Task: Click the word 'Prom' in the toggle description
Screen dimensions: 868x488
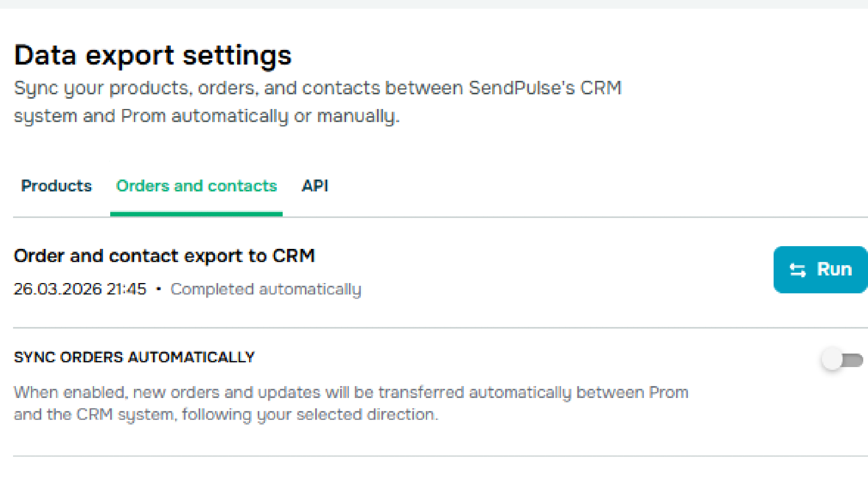Action: coord(668,392)
